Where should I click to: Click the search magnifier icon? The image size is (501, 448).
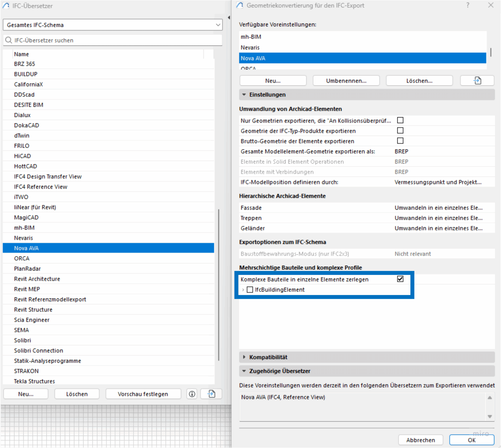pos(9,40)
